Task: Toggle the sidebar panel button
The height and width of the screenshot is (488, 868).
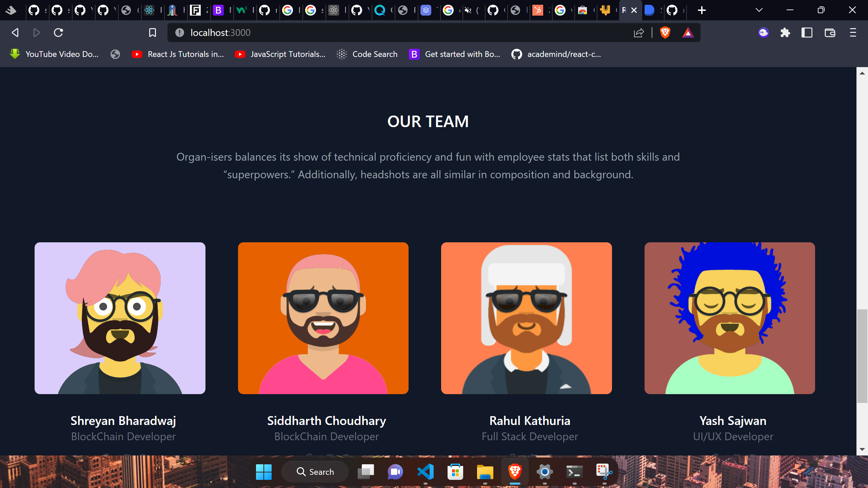Action: coord(807,33)
